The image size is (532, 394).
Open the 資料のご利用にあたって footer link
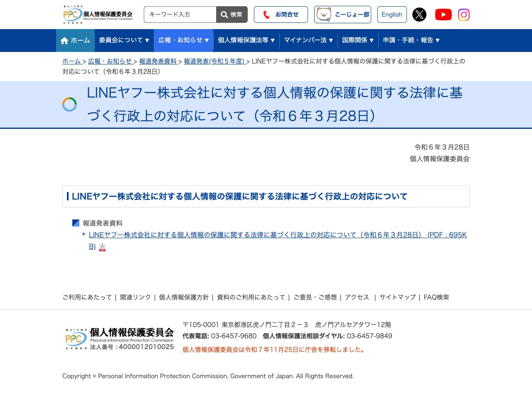(x=251, y=297)
